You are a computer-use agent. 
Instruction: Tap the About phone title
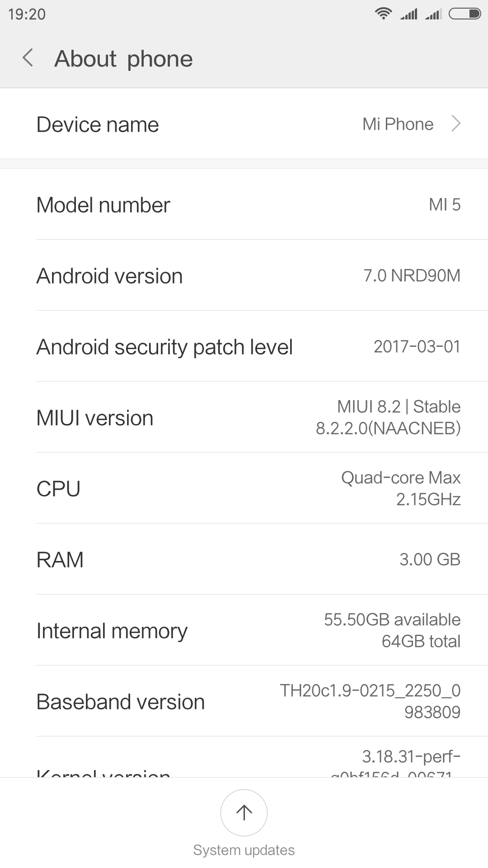tap(123, 59)
